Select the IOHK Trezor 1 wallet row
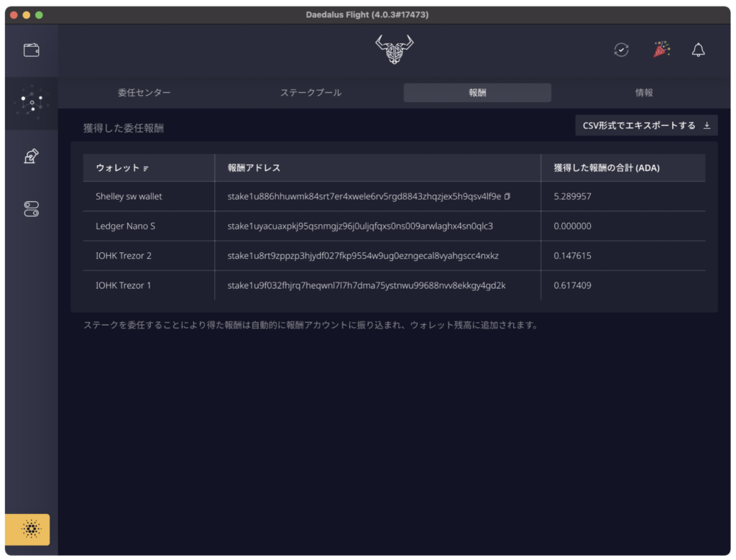The image size is (736, 560). coord(124,285)
